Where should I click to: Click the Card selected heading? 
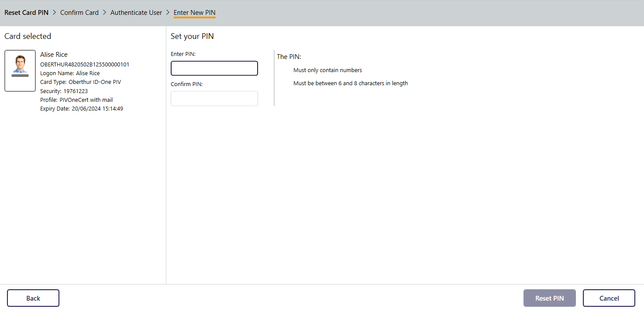coord(28,36)
